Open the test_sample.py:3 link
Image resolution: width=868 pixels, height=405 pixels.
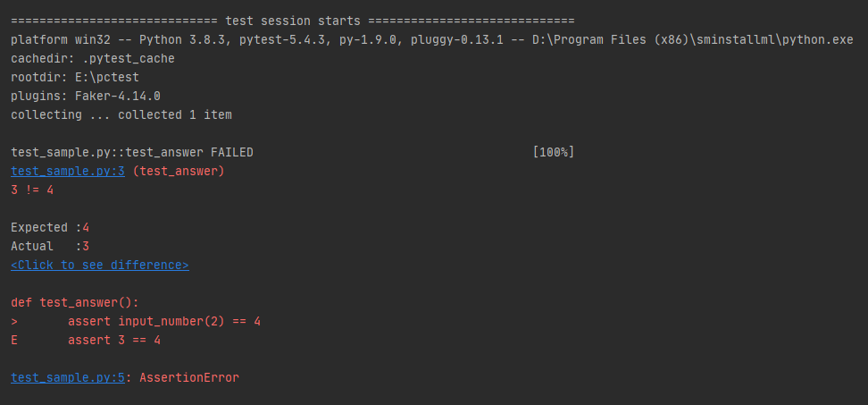tap(68, 171)
